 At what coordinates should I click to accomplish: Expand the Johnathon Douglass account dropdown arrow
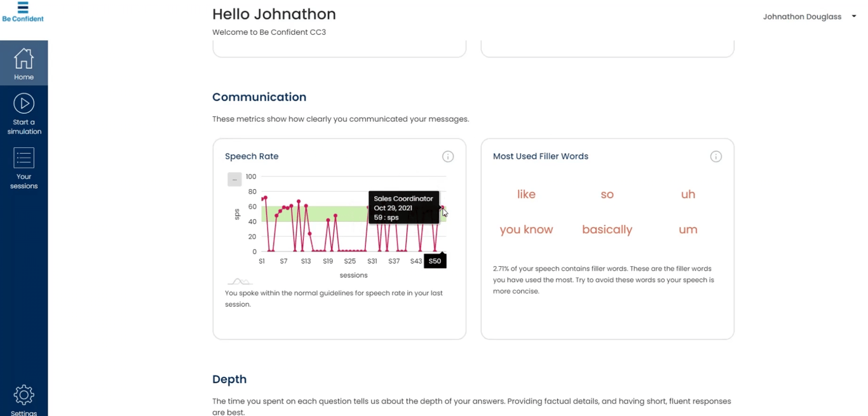(x=854, y=17)
